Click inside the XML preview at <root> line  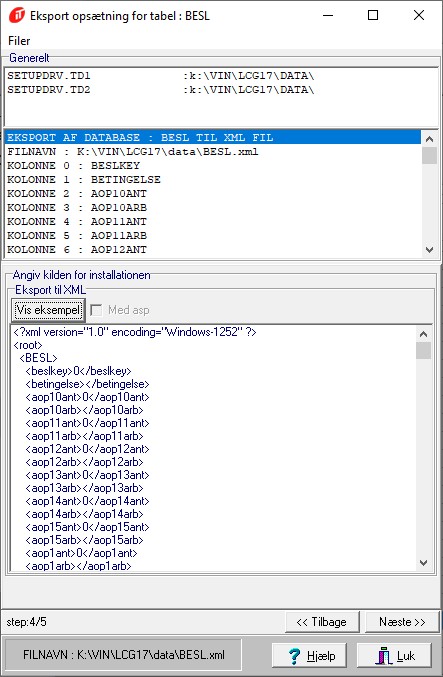[x=28, y=345]
